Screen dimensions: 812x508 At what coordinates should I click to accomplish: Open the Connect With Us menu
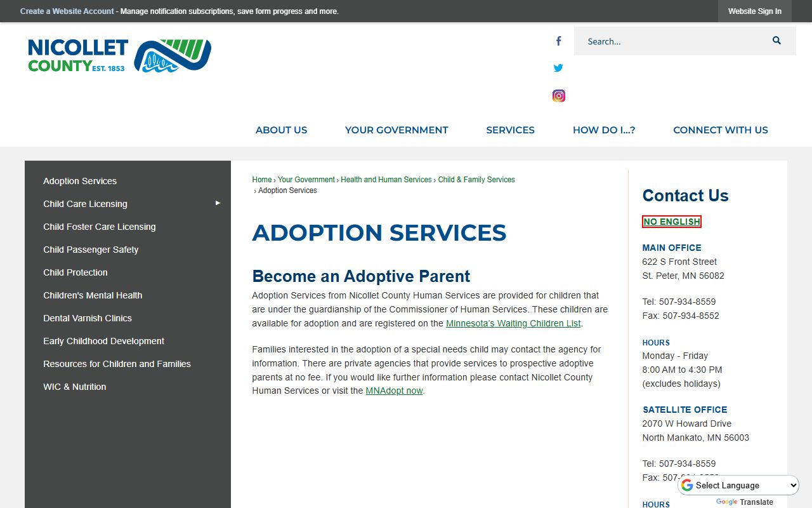[x=721, y=130]
